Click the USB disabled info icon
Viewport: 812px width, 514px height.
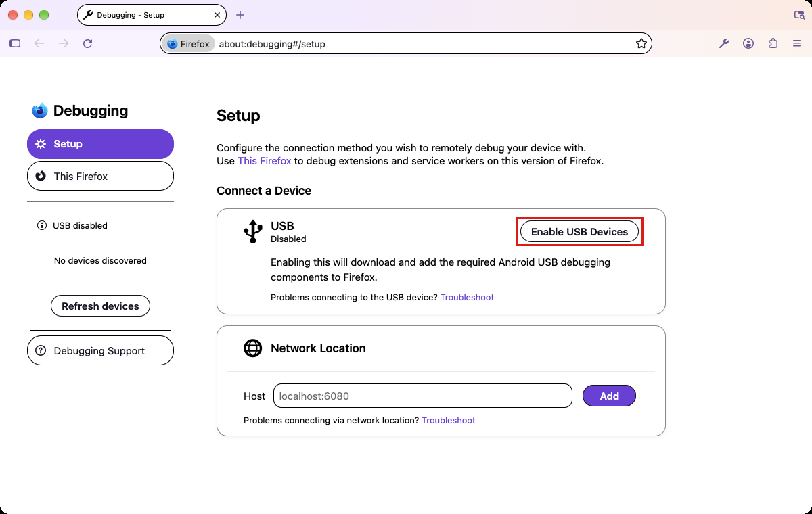point(42,225)
